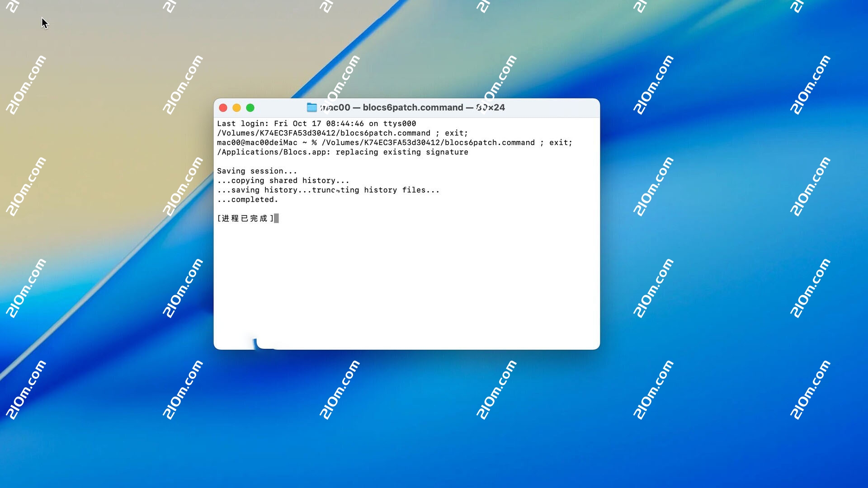Click the ...copying shared history... line
Image resolution: width=868 pixels, height=488 pixels.
pos(283,180)
